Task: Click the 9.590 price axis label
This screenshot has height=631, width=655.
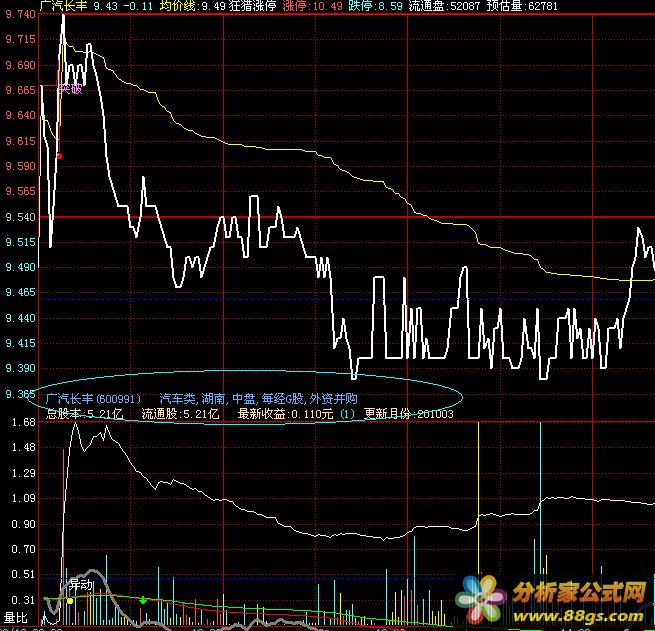Action: pyautogui.click(x=21, y=166)
